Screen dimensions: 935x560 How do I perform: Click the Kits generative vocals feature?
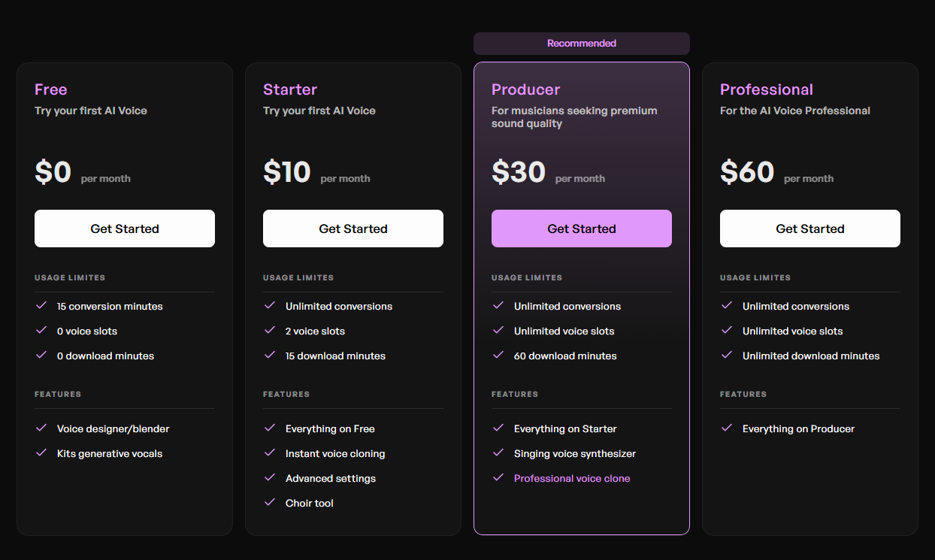110,453
